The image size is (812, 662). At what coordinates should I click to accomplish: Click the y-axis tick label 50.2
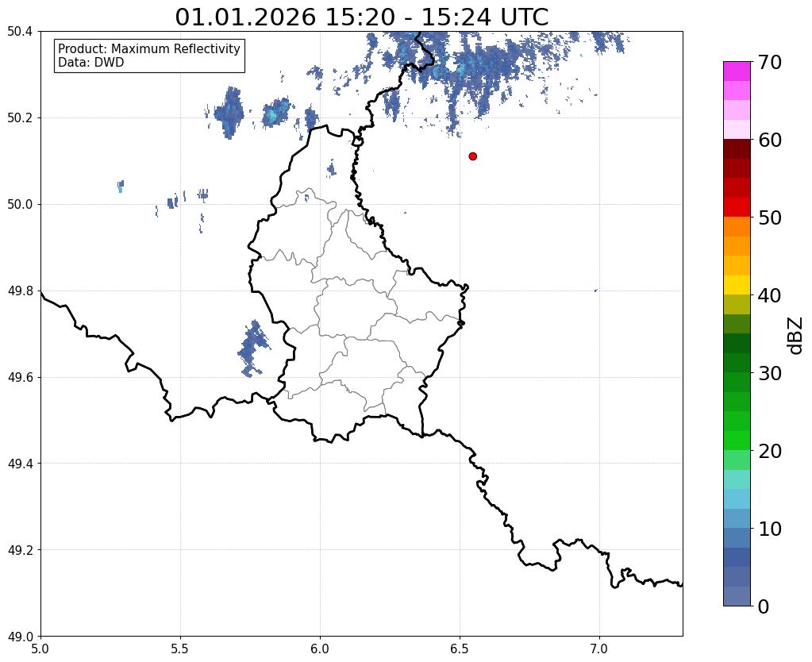(20, 118)
